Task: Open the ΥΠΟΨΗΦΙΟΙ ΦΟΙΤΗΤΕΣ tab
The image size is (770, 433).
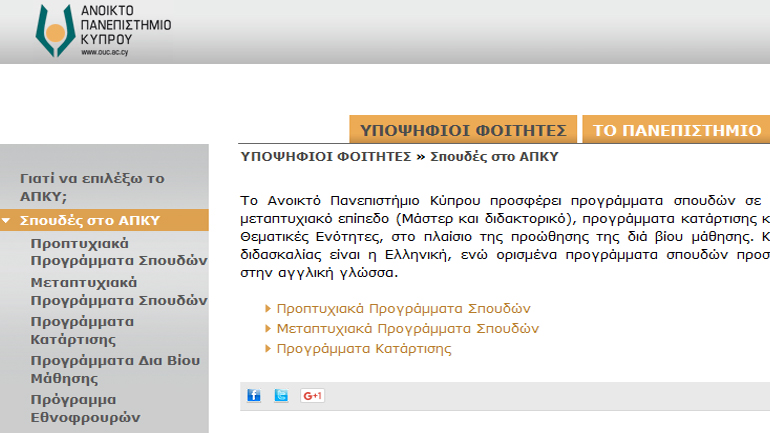Action: click(463, 130)
